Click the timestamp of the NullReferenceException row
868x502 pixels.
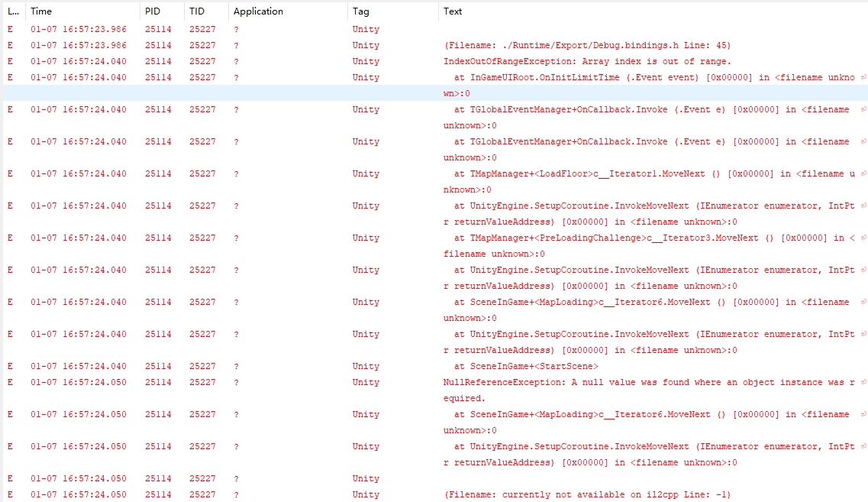[79, 382]
